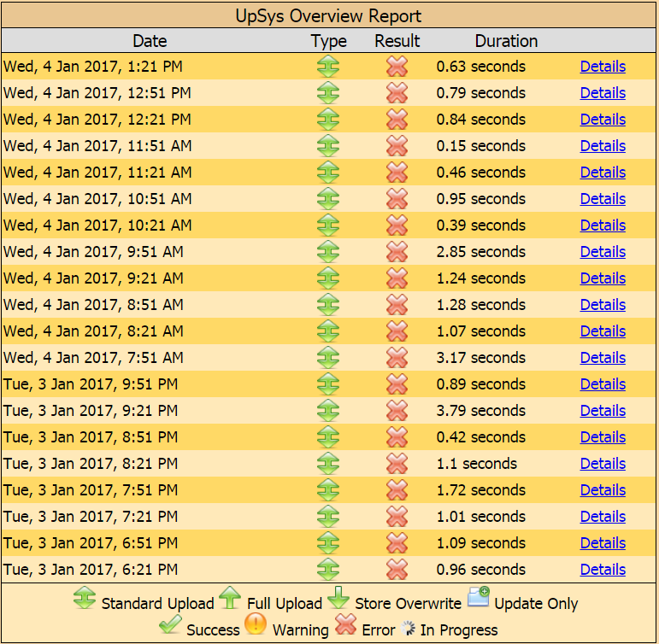Image resolution: width=659 pixels, height=644 pixels.
Task: Open Details for 11:51 AM entry
Action: pos(603,146)
